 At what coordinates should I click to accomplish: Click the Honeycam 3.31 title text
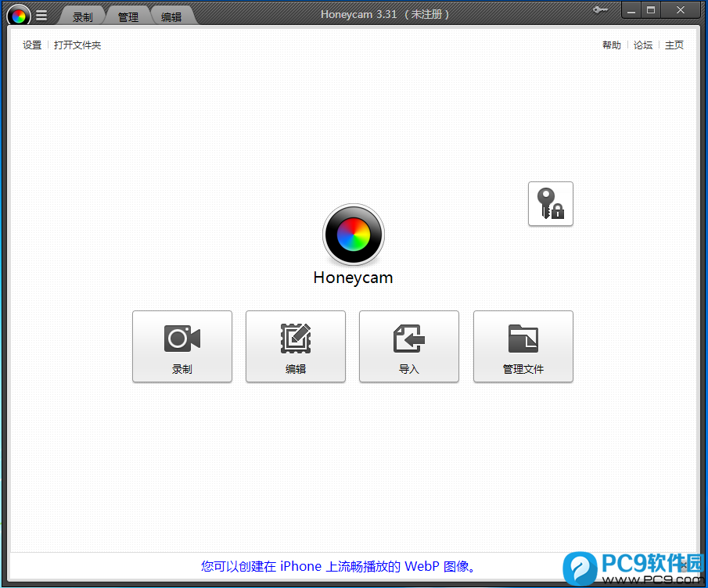[385, 14]
